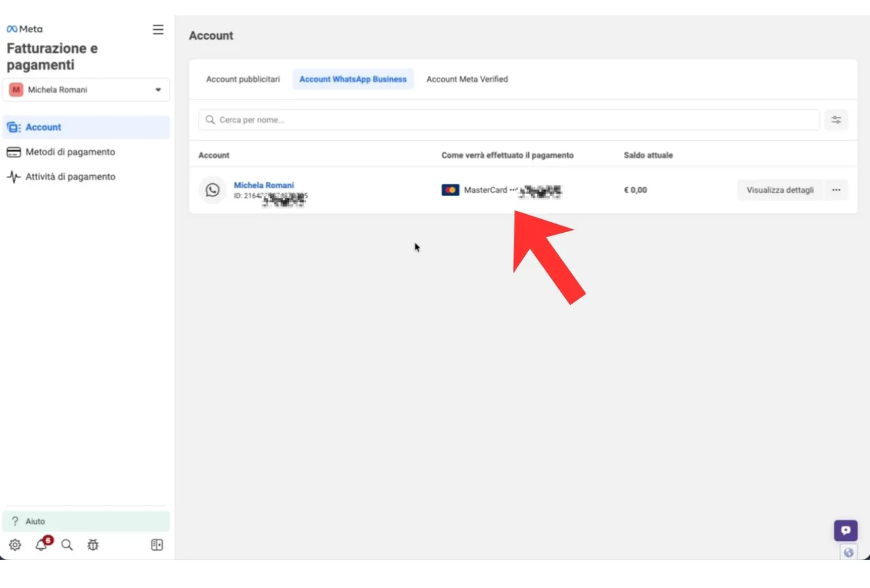Open settings gear icon in sidebar footer
This screenshot has height=588, width=870.
pyautogui.click(x=15, y=545)
